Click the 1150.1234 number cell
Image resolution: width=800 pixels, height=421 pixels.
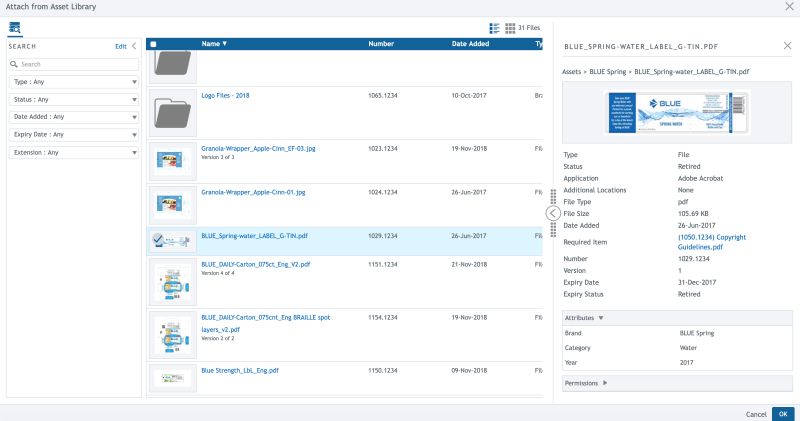(x=383, y=370)
